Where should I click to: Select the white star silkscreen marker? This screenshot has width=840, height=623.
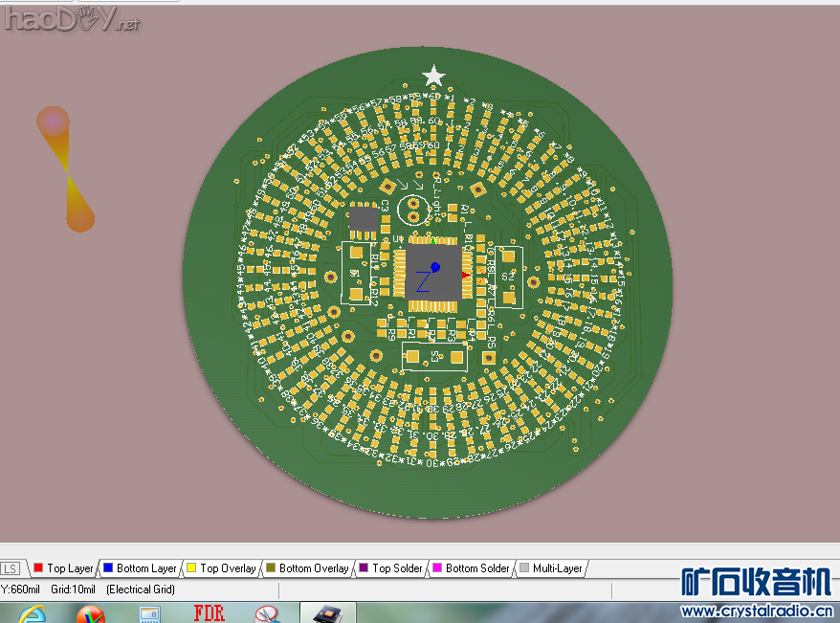tap(434, 75)
